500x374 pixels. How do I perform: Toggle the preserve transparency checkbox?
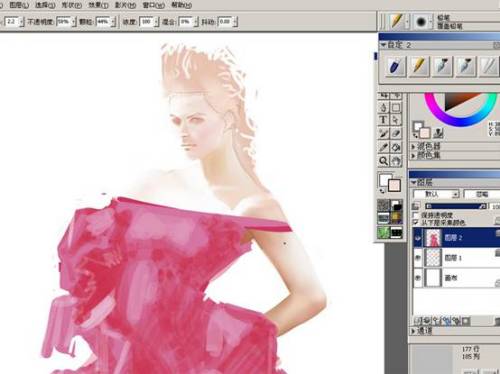click(x=416, y=215)
